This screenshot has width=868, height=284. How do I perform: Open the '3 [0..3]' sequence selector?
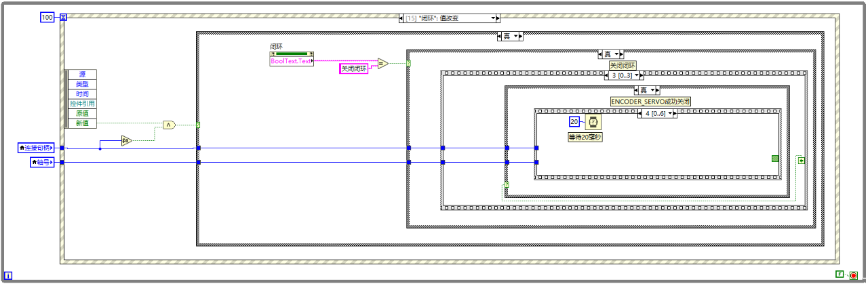coord(623,75)
